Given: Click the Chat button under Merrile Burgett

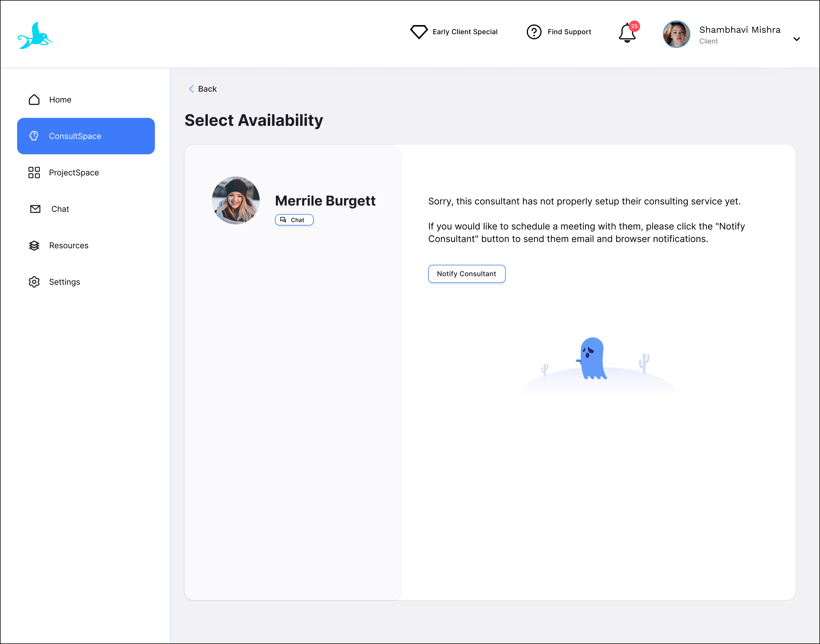Looking at the screenshot, I should [294, 220].
